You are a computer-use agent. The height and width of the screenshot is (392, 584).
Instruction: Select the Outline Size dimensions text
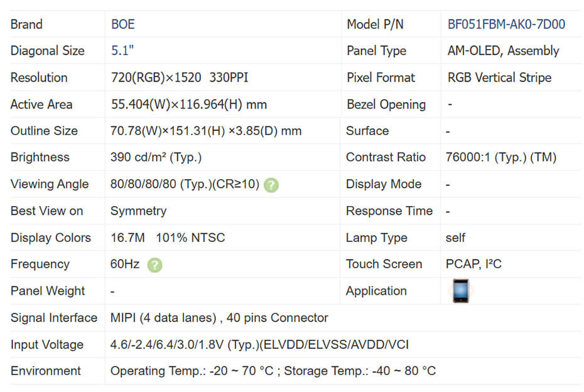(x=206, y=131)
